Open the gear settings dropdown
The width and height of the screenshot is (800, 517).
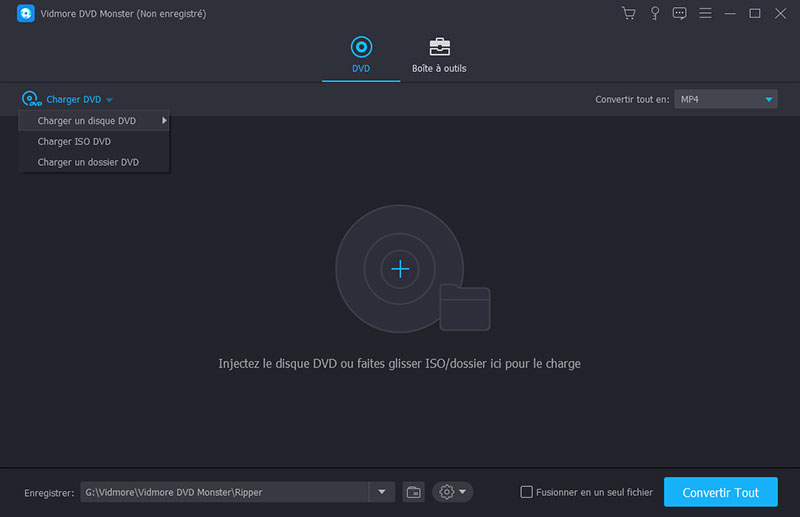(x=453, y=492)
